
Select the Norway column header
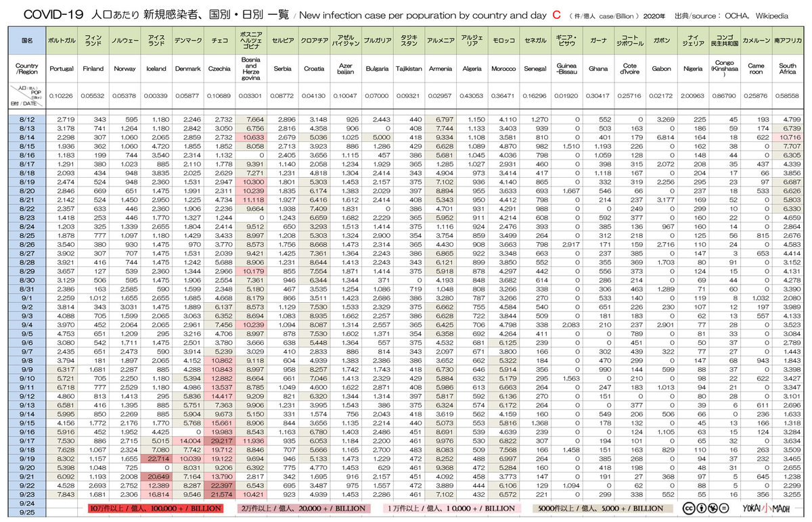pos(125,68)
